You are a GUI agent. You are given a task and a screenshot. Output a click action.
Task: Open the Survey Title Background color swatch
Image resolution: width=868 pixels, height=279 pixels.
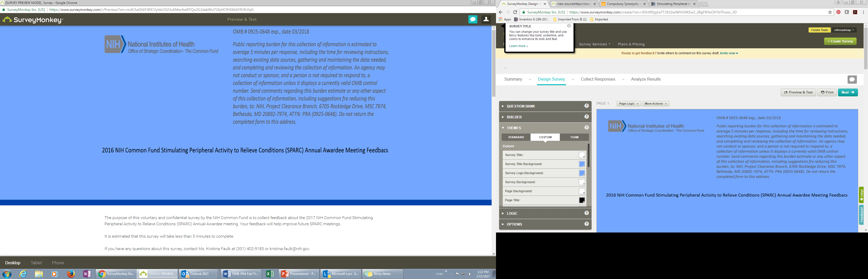coord(582,164)
